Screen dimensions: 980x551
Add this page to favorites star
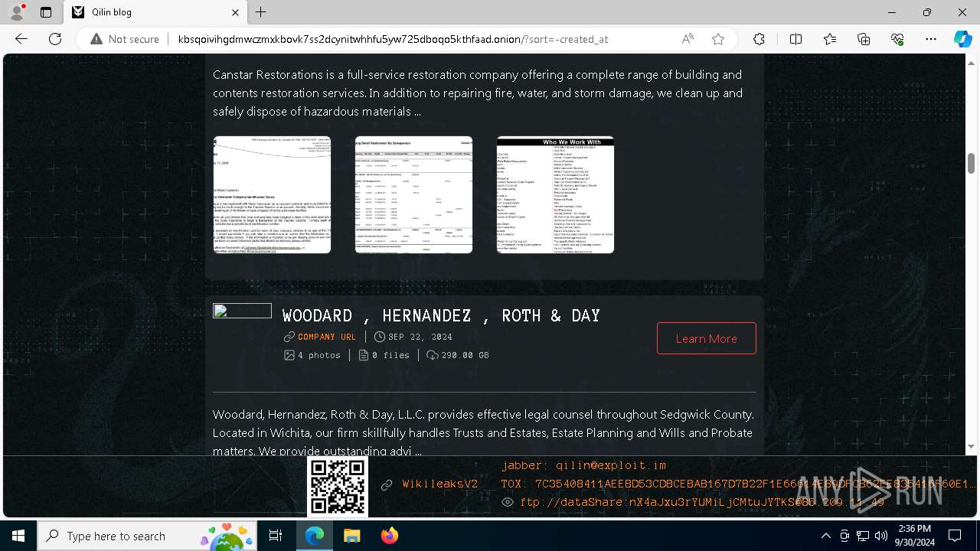718,39
